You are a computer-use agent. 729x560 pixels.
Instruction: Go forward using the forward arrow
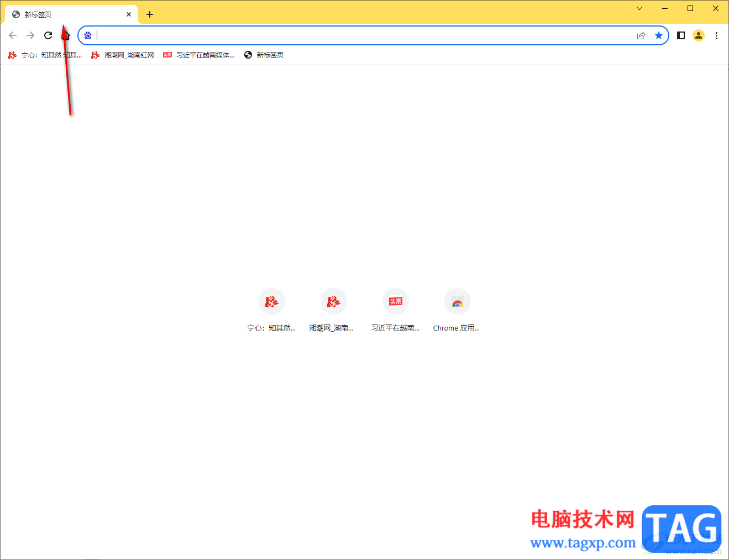pos(30,35)
